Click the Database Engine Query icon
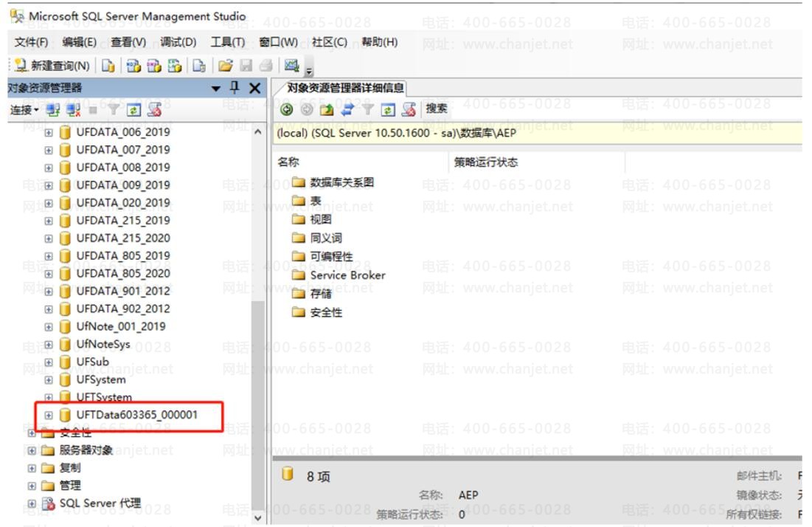Screen dimensions: 812x527 click(108, 66)
